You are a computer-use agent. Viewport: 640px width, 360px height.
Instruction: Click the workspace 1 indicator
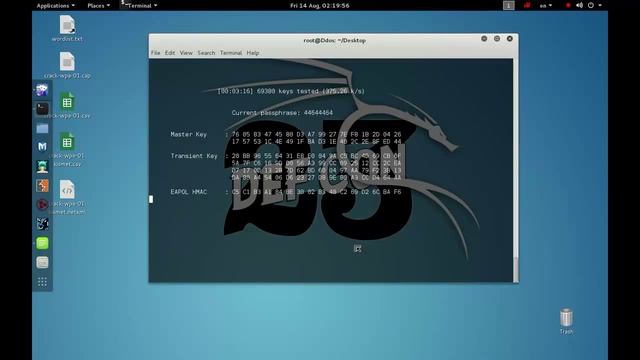(x=508, y=5)
